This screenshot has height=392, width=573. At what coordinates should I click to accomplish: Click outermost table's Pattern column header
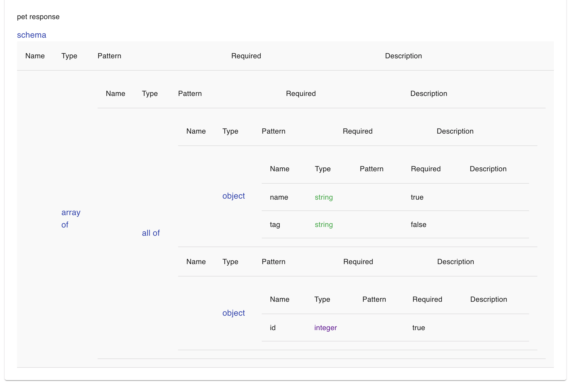[x=109, y=56]
